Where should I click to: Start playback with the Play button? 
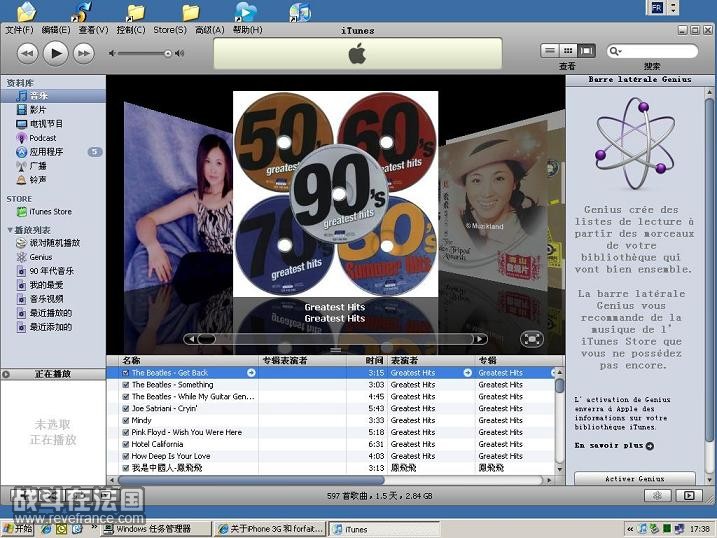click(x=56, y=53)
